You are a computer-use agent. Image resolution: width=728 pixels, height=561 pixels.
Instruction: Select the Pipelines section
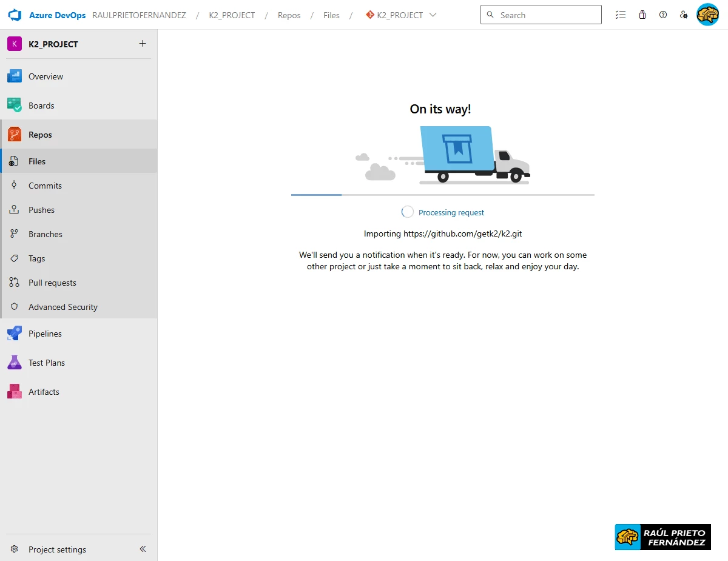click(45, 333)
